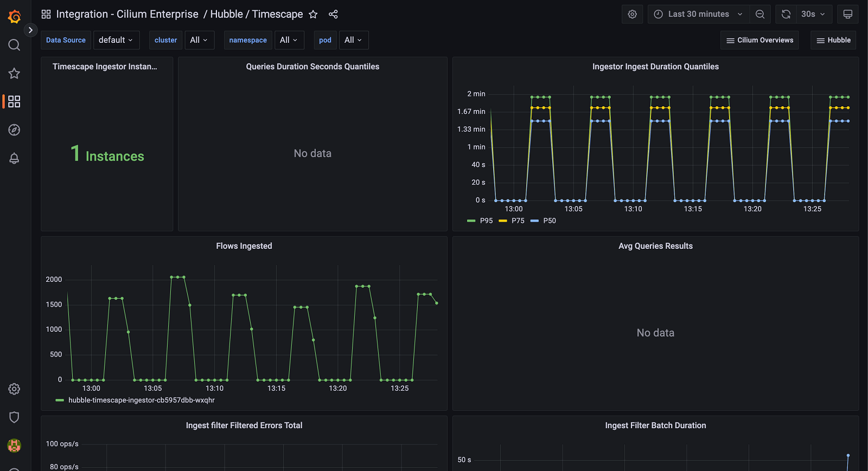Image resolution: width=868 pixels, height=471 pixels.
Task: Click the P50 legend color swatch
Action: pyautogui.click(x=534, y=221)
